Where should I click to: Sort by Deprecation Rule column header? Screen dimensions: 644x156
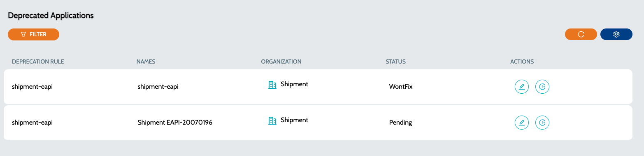(38, 61)
